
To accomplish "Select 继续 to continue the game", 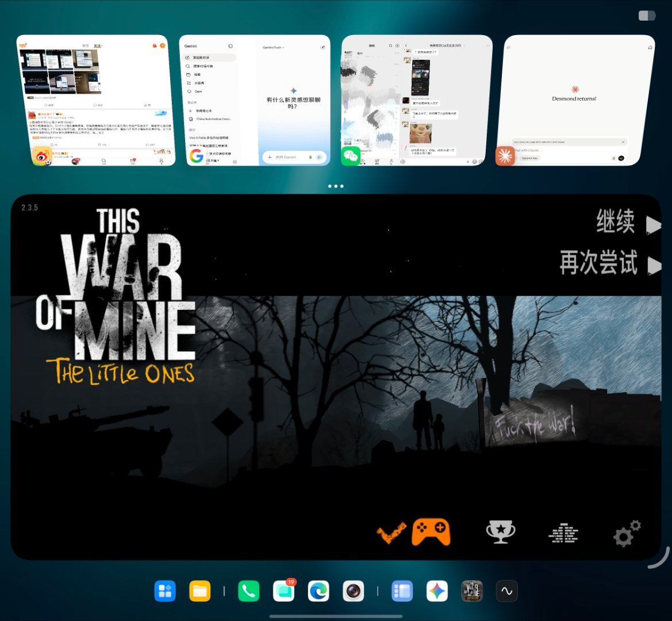I will 616,221.
